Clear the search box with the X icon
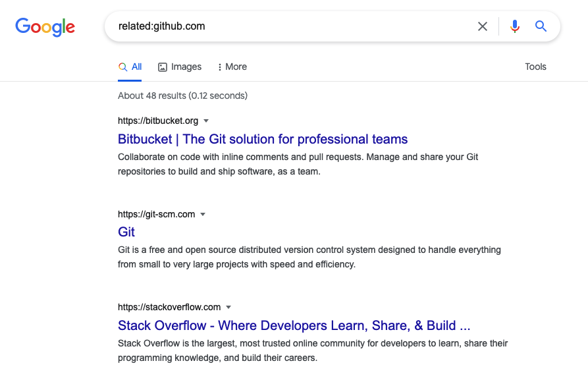Viewport: 588px width, 384px height. (483, 26)
